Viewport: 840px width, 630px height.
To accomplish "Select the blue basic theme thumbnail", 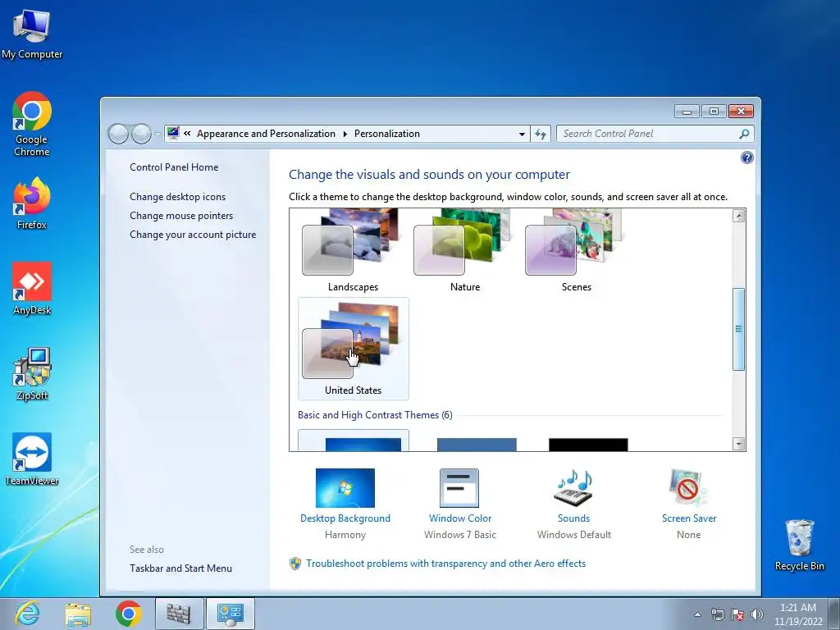I will pyautogui.click(x=363, y=445).
